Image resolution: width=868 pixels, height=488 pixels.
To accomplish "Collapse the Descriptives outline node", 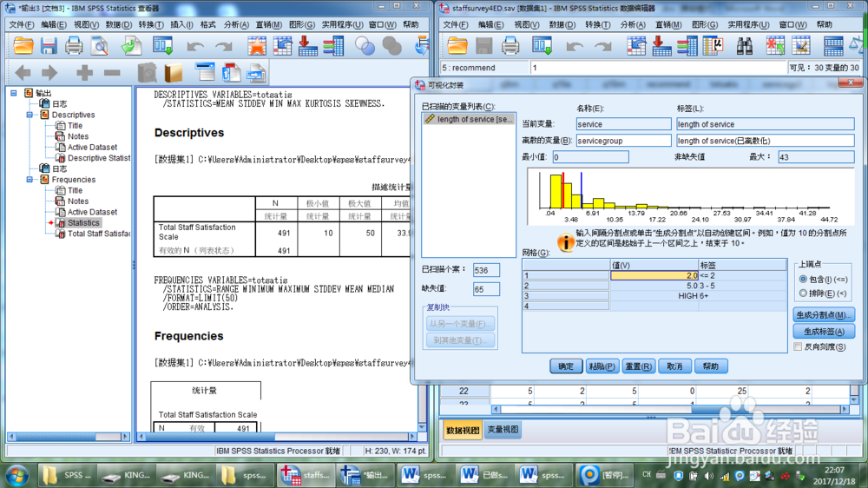I will coord(30,115).
